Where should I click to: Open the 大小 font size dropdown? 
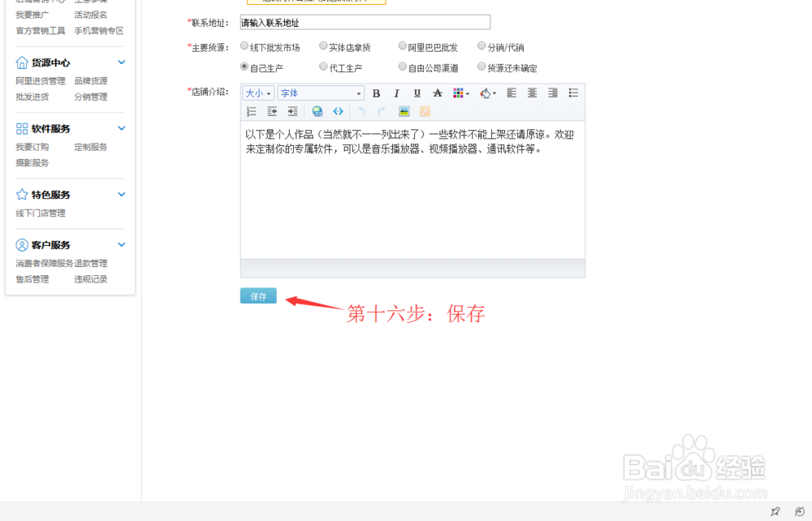pyautogui.click(x=257, y=93)
